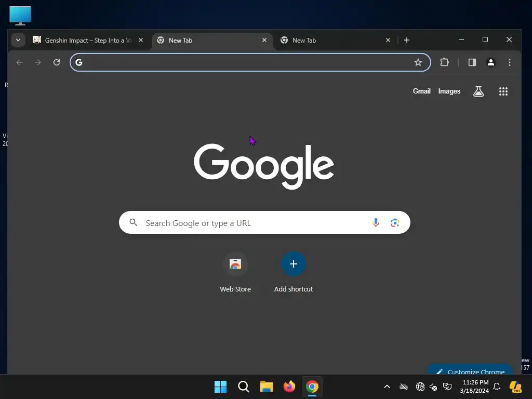532x399 pixels.
Task: Open the network globe tray icon
Action: [420, 387]
